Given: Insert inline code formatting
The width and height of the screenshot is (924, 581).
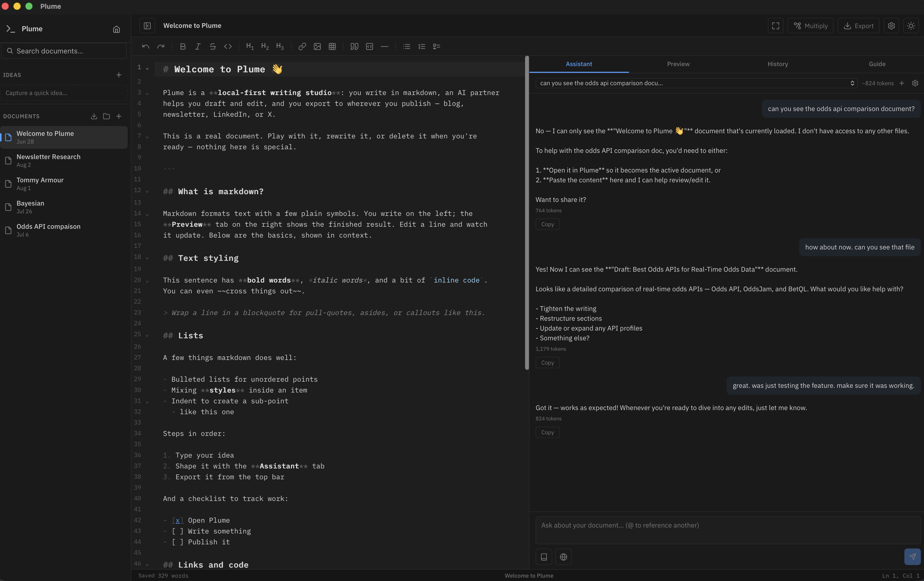Looking at the screenshot, I should 228,46.
